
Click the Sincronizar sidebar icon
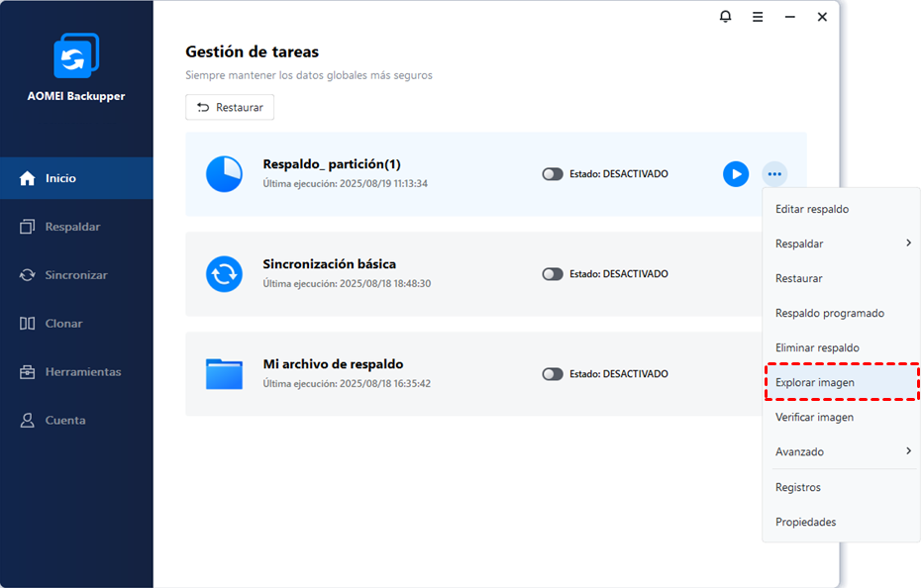point(27,274)
